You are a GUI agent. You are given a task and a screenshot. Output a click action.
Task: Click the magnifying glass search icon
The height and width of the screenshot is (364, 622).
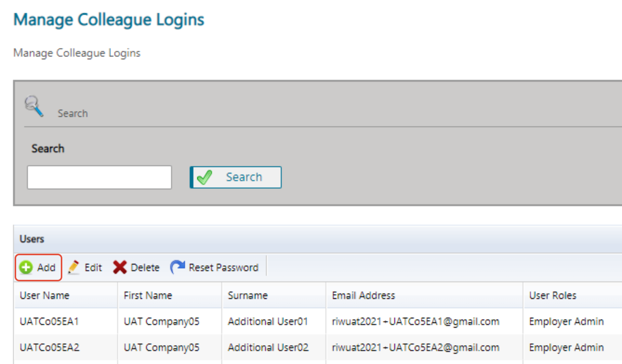pos(33,106)
